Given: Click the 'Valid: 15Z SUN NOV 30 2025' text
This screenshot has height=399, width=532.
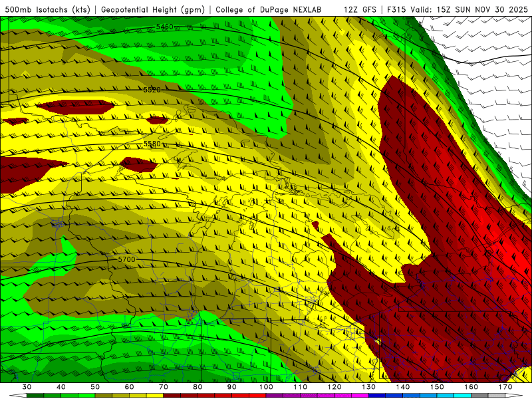Looking at the screenshot, I should [469, 10].
